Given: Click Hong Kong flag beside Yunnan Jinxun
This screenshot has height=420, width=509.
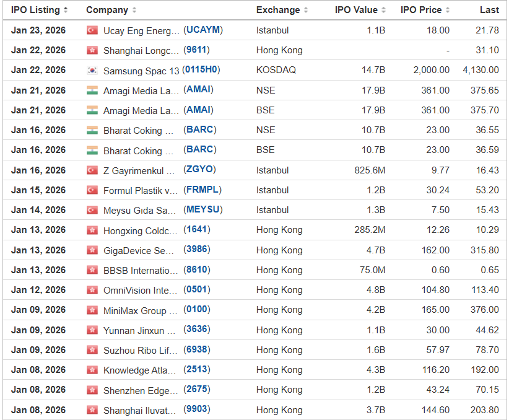Looking at the screenshot, I should pos(92,330).
